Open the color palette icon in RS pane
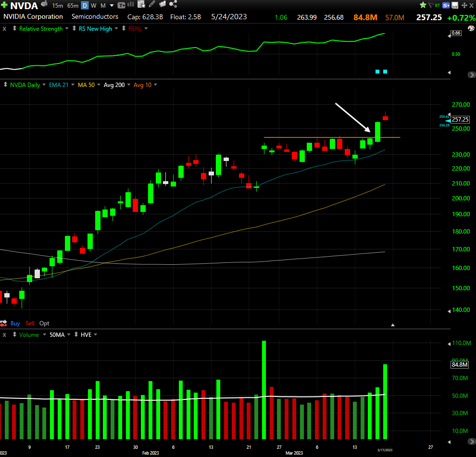The image size is (476, 457). pos(471,28)
